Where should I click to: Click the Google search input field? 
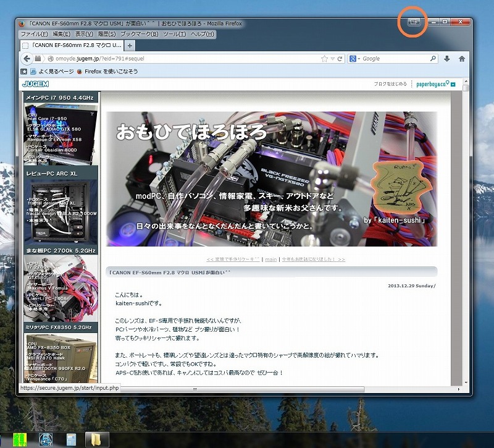(395, 59)
